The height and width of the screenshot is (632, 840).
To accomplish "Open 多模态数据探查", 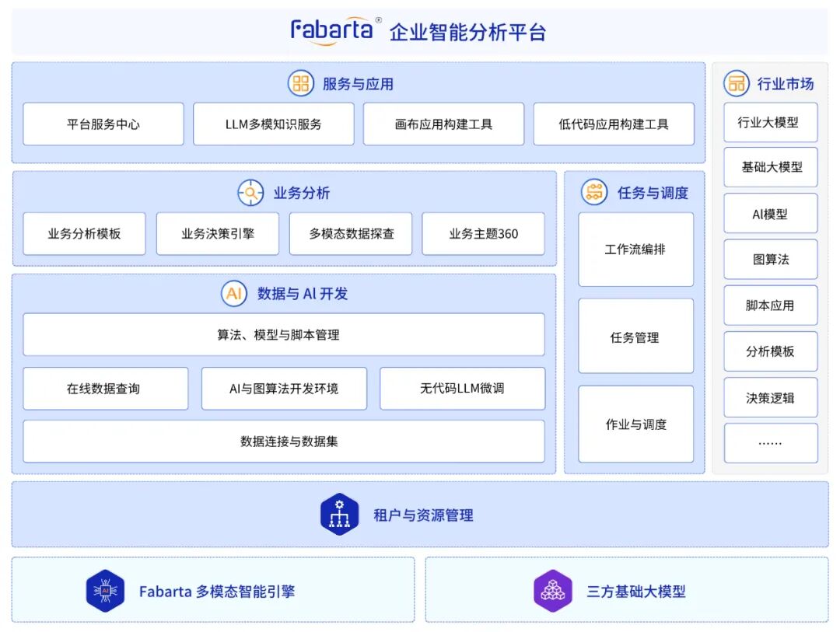I will [x=351, y=233].
